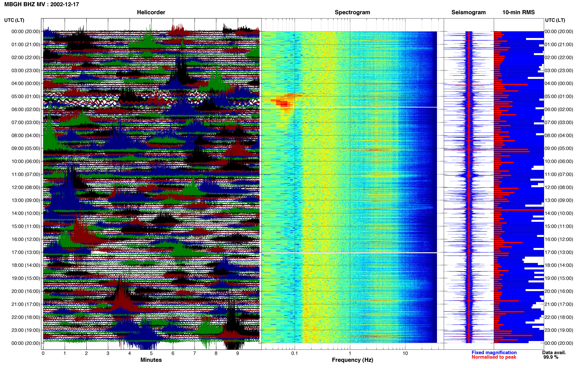Click right time label 17:00 (13:00)
The width and height of the screenshot is (588, 368).
[559, 252]
